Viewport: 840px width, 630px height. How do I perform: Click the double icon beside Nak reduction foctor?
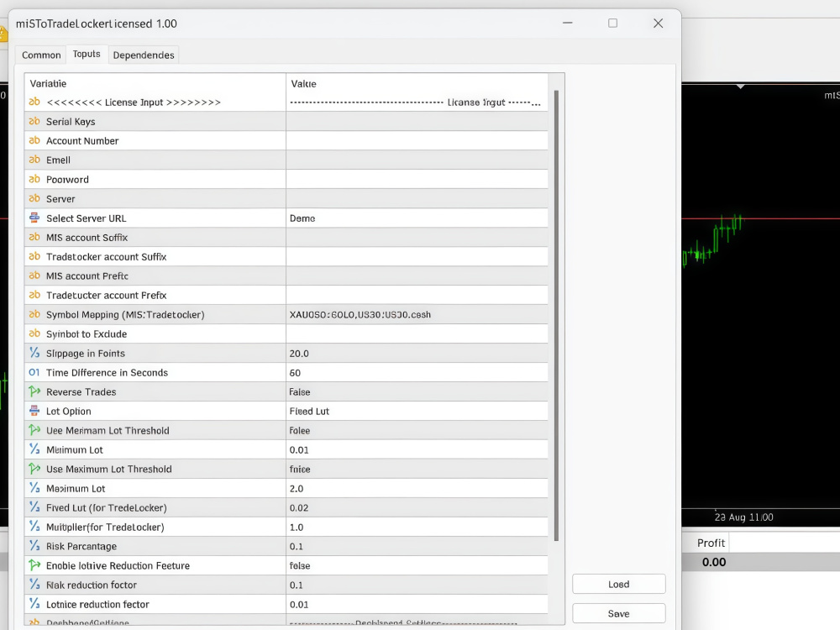tap(34, 584)
